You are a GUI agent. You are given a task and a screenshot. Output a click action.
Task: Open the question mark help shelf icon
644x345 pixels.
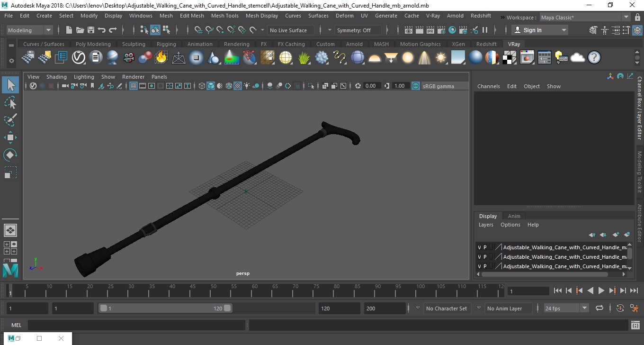click(x=594, y=58)
